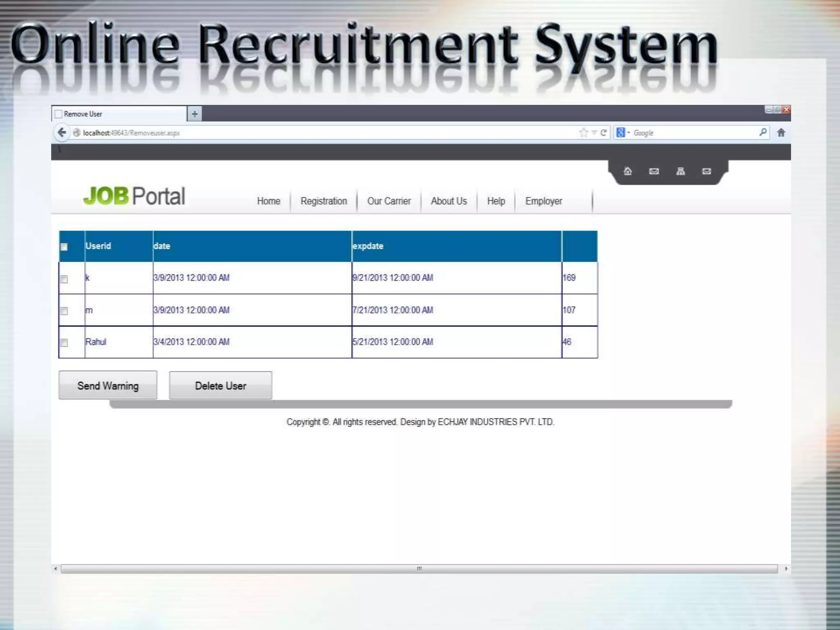Screen dimensions: 840x630
Task: Click the browser back arrow button
Action: click(x=62, y=132)
